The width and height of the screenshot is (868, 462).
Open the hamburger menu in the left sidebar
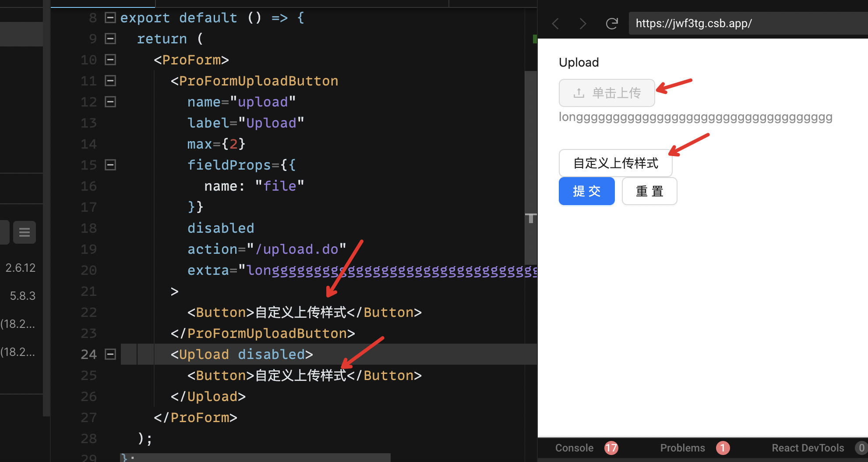25,232
